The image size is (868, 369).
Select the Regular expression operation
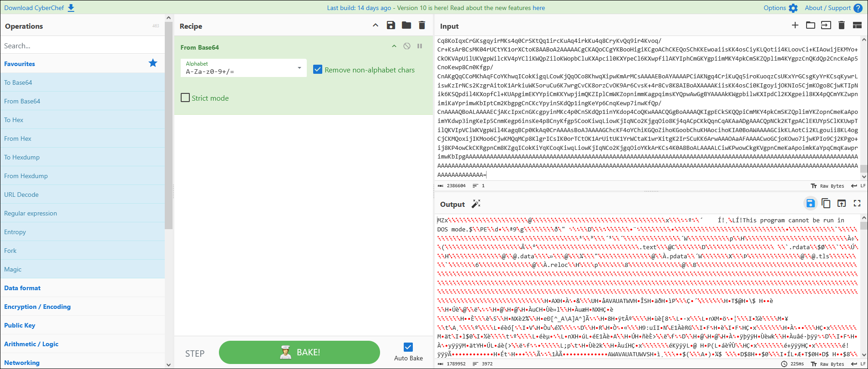tap(82, 213)
